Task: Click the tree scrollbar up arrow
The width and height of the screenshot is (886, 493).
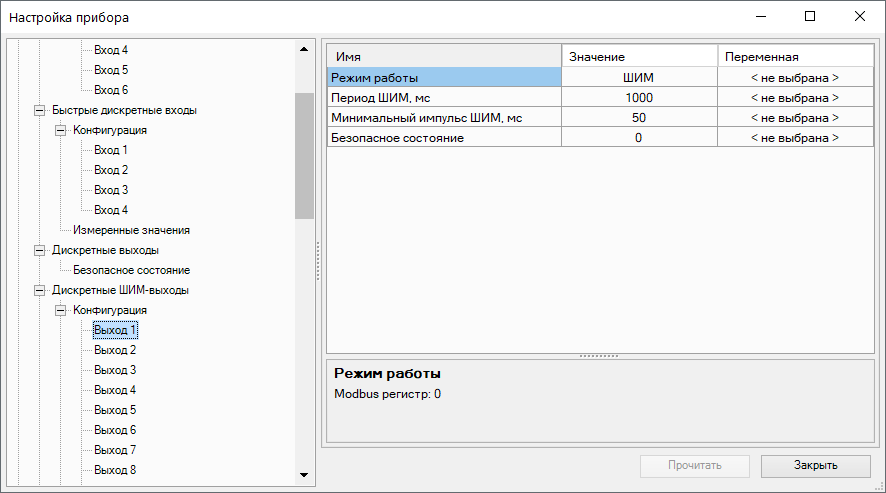Action: [x=304, y=48]
